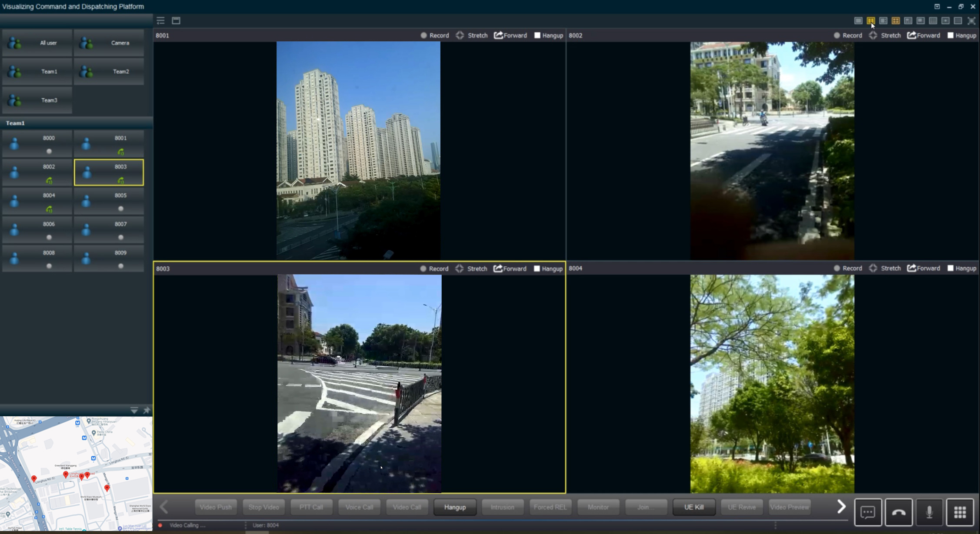Toggle the microphone icon
The image size is (980, 534).
pos(929,512)
